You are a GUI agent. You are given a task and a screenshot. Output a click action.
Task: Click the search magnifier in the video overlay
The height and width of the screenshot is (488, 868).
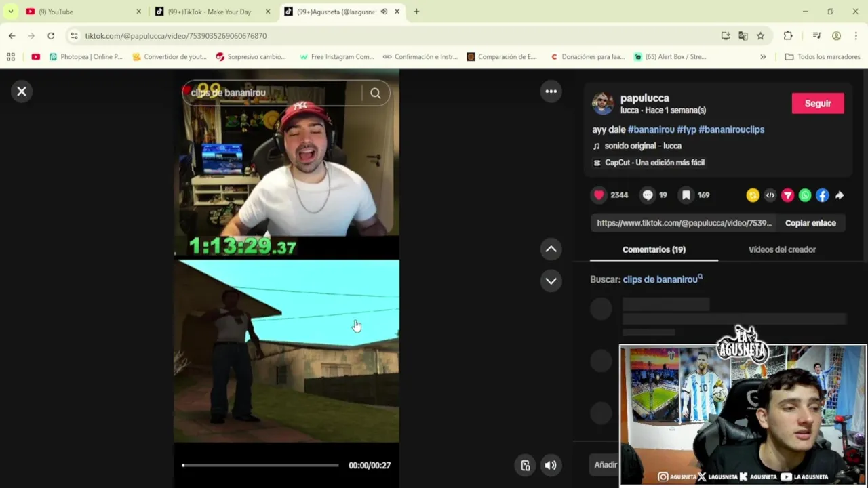(376, 94)
